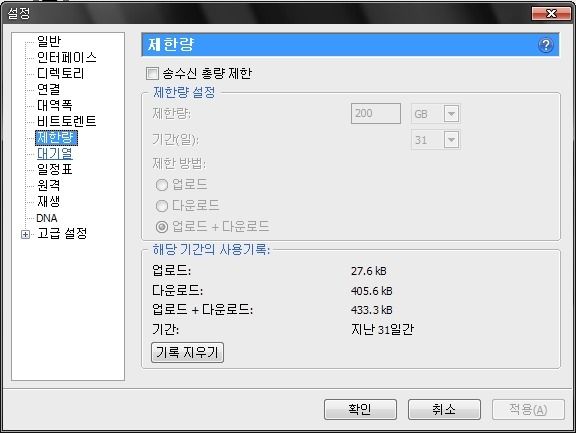Click the 제한 방법: label
Screen dimensions: 576x433
click(179, 163)
